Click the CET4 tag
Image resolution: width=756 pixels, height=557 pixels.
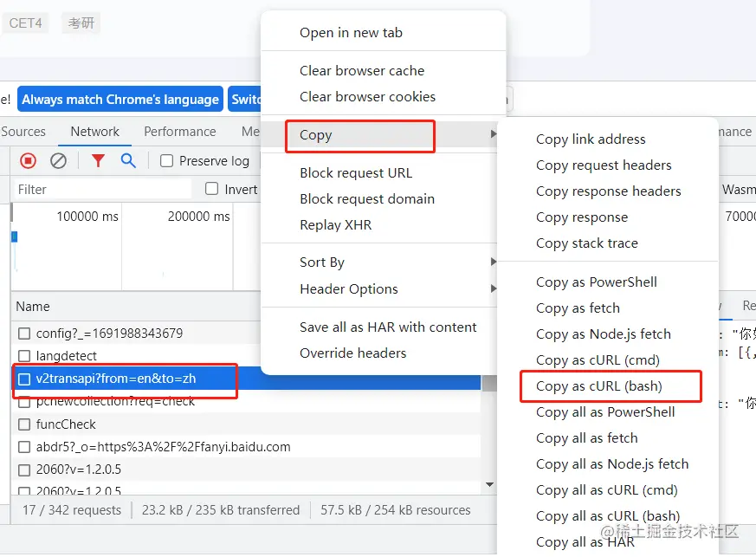25,23
